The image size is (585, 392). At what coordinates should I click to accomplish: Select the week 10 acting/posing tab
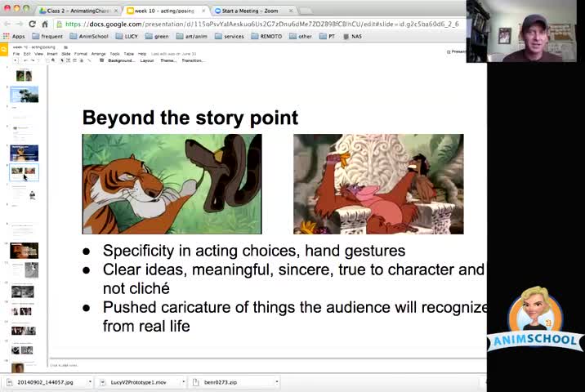point(164,11)
